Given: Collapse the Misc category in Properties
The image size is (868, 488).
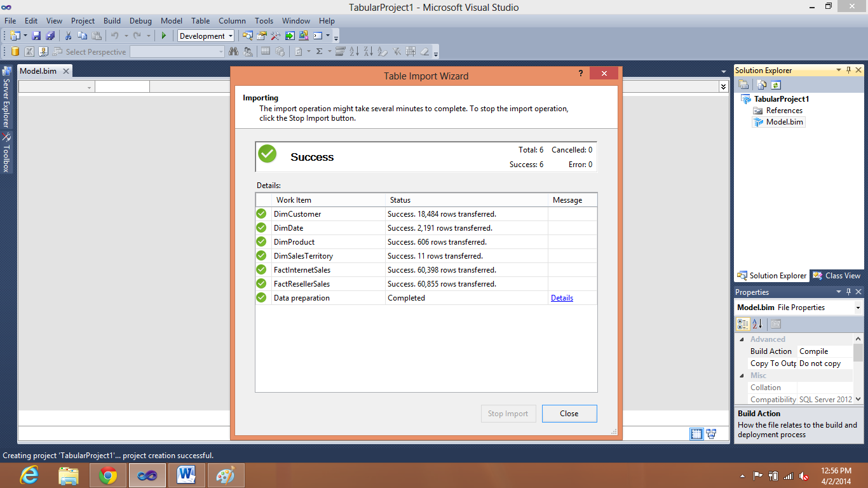Looking at the screenshot, I should pos(741,376).
